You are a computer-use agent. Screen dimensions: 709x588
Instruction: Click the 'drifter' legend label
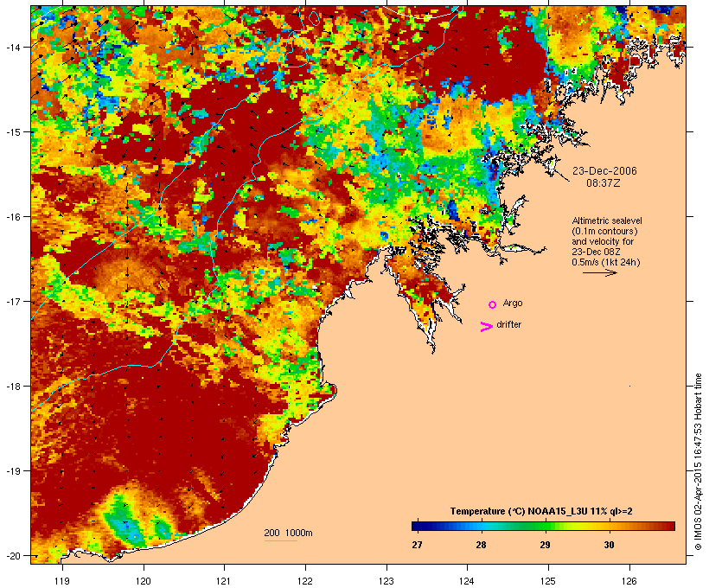pyautogui.click(x=508, y=324)
